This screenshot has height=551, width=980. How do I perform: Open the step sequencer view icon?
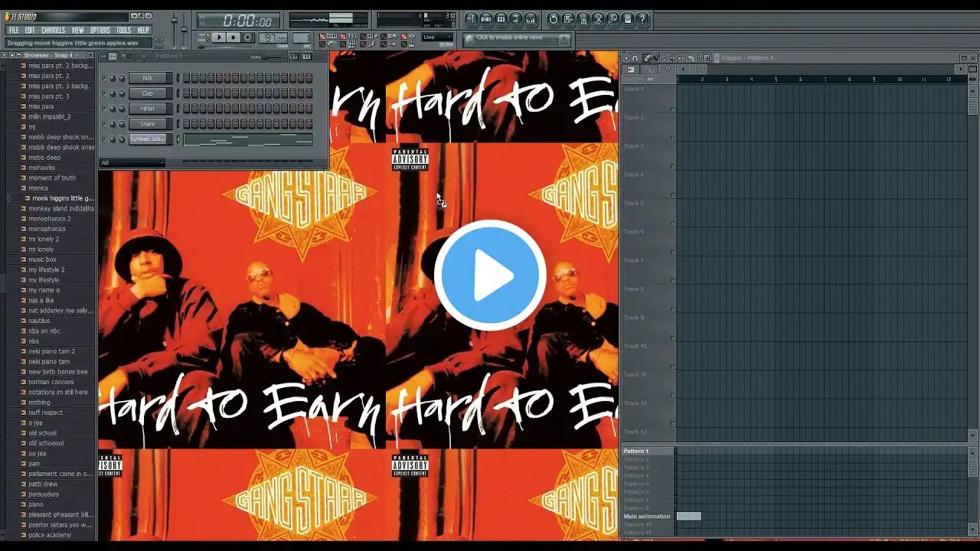pyautogui.click(x=486, y=19)
